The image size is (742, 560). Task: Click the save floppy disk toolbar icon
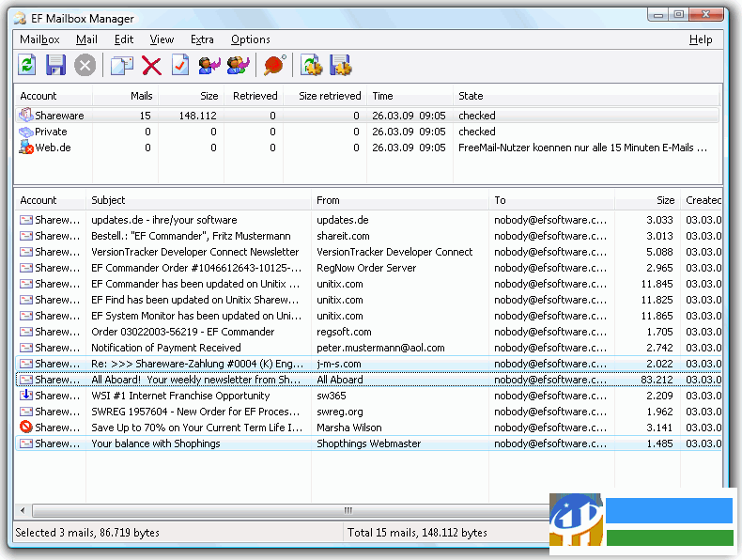click(x=55, y=65)
